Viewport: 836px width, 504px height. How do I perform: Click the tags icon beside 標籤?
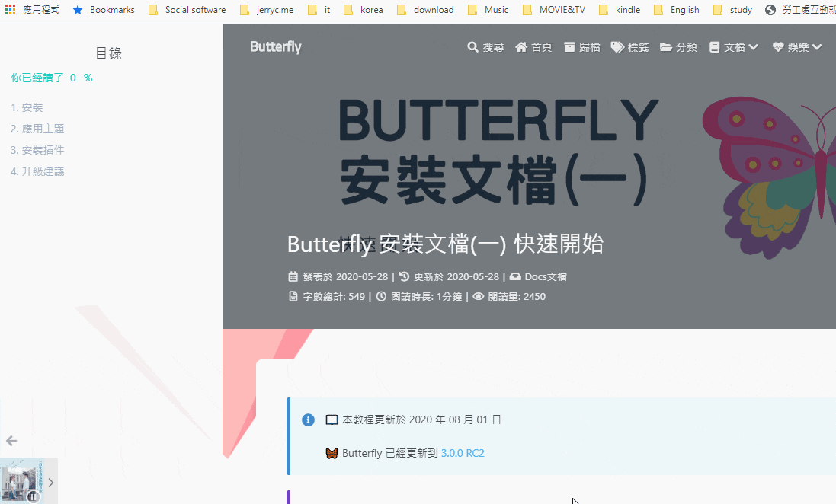(x=617, y=47)
